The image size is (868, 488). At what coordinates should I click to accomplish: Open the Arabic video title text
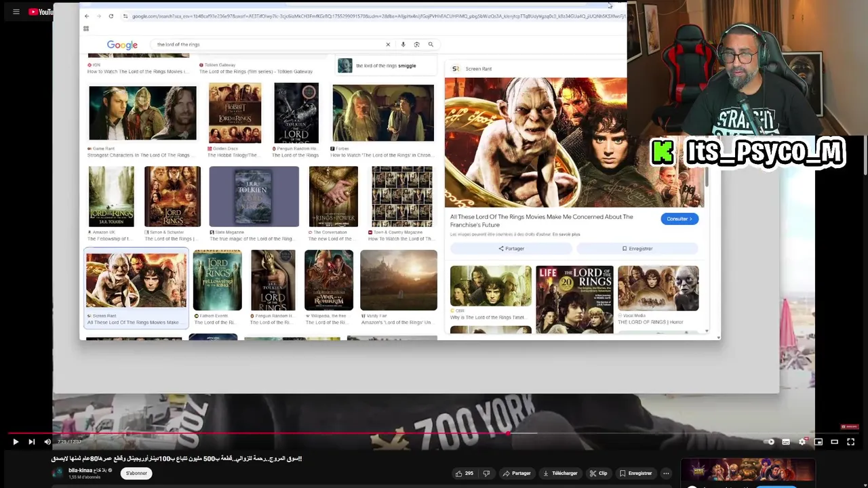[x=176, y=459]
